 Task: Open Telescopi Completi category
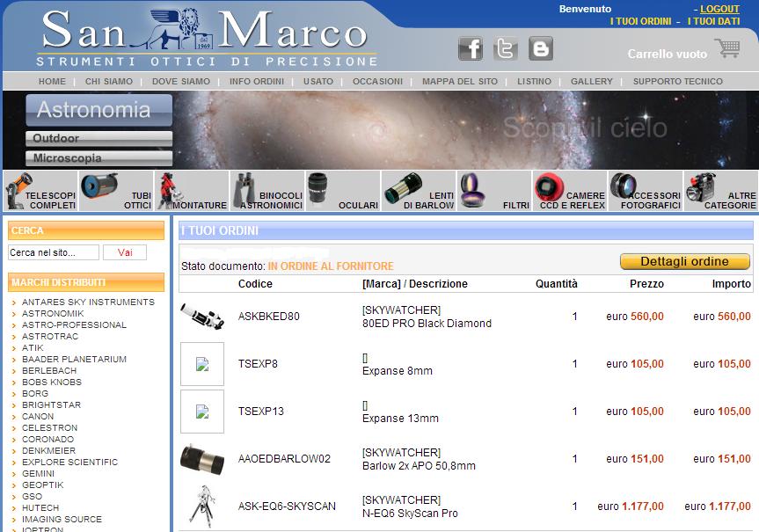[x=40, y=191]
